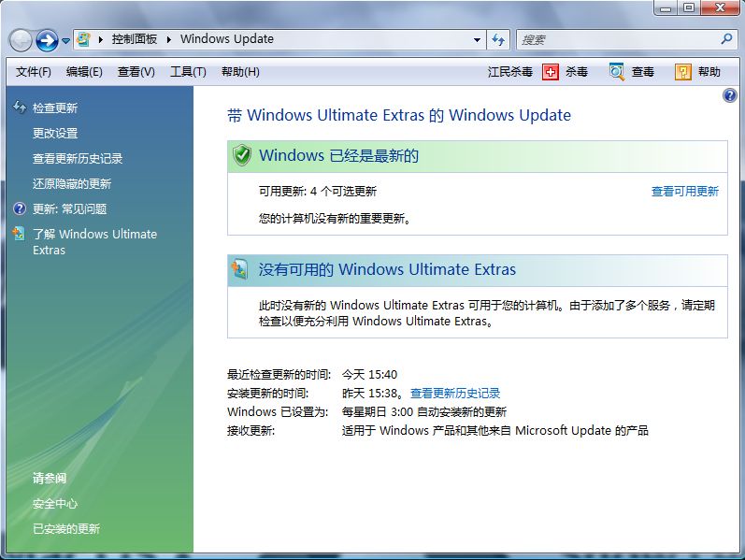Open 更新: 常见问题 sidebar link
This screenshot has width=745, height=560.
point(69,208)
